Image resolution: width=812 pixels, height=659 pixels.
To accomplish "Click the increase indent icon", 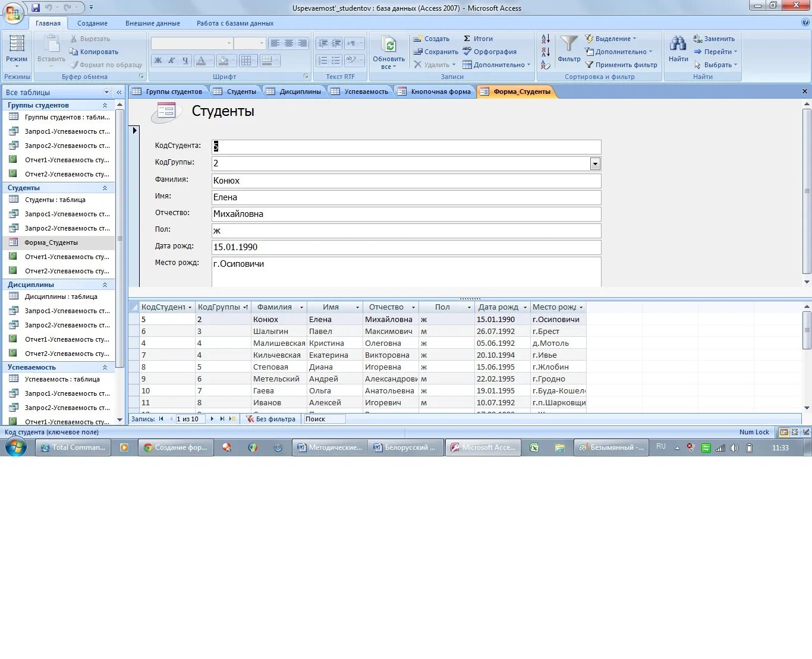I will 336,43.
